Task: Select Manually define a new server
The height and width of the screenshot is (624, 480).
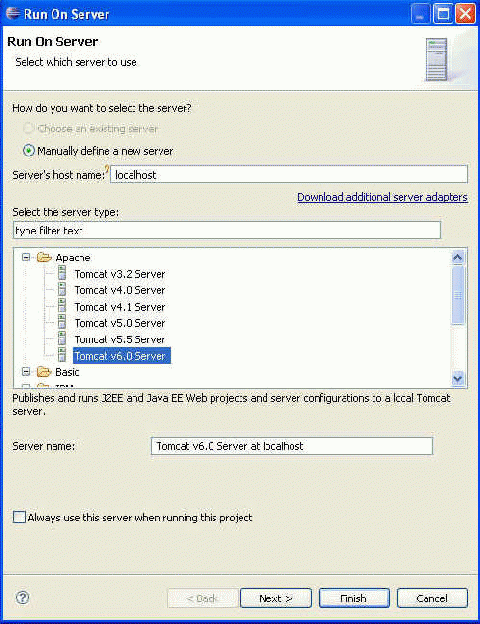Action: click(x=29, y=150)
